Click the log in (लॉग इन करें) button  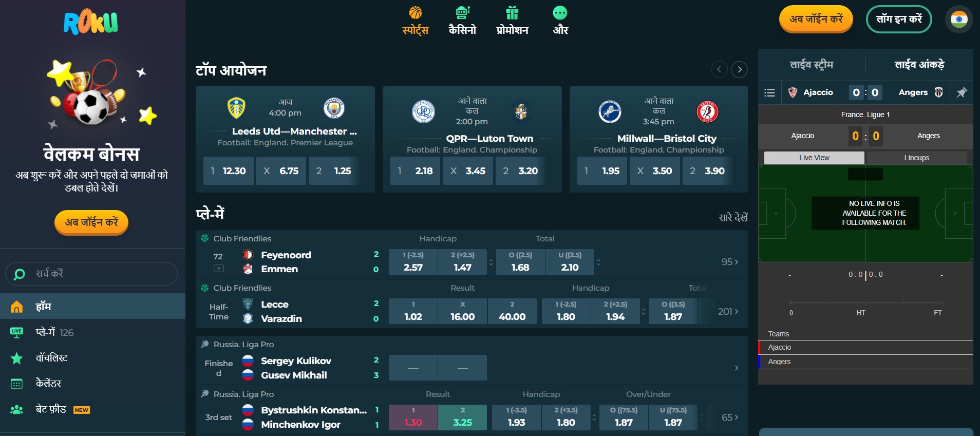(899, 19)
